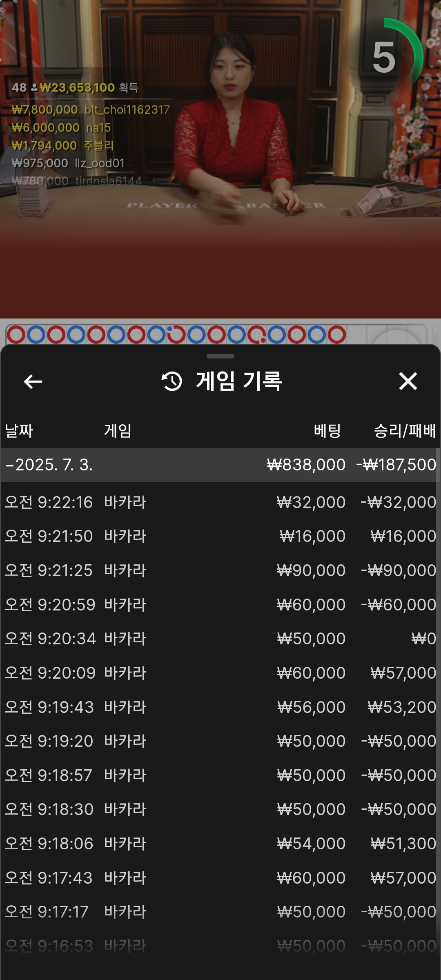Viewport: 441px width, 980px height.
Task: Open the 오전 9:22:16 game record
Action: point(220,502)
